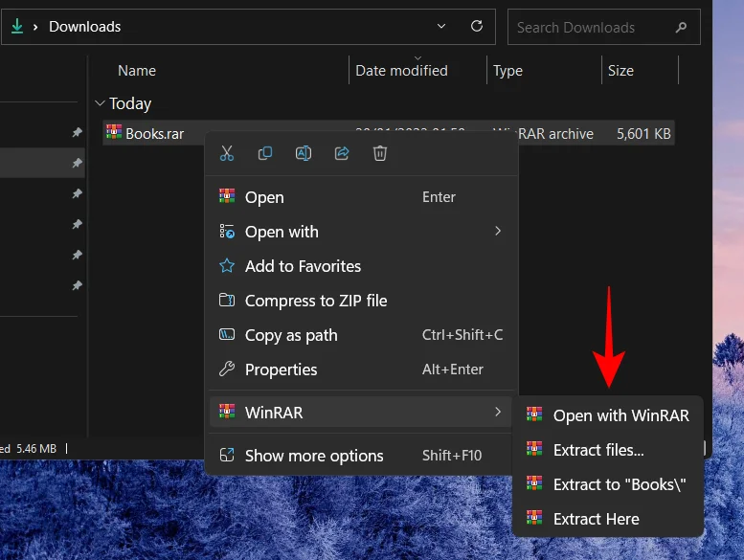Viewport: 744px width, 560px height.
Task: Click the Cut scissors icon in context menu
Action: coord(227,153)
